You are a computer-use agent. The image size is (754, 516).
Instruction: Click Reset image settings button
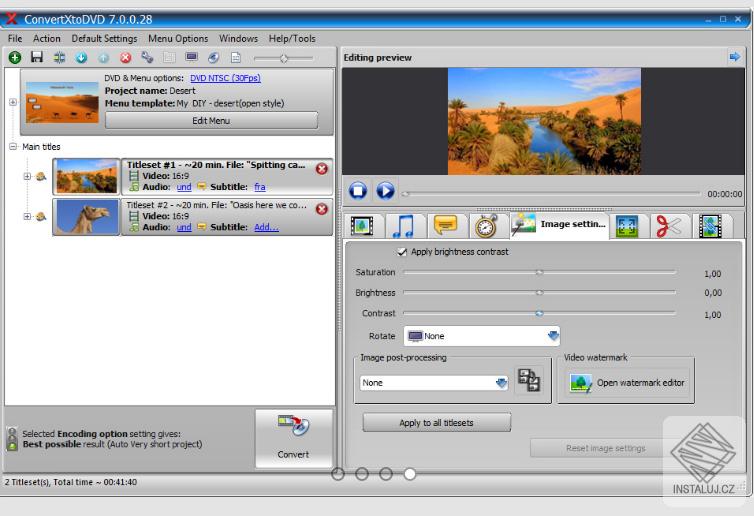click(x=605, y=448)
